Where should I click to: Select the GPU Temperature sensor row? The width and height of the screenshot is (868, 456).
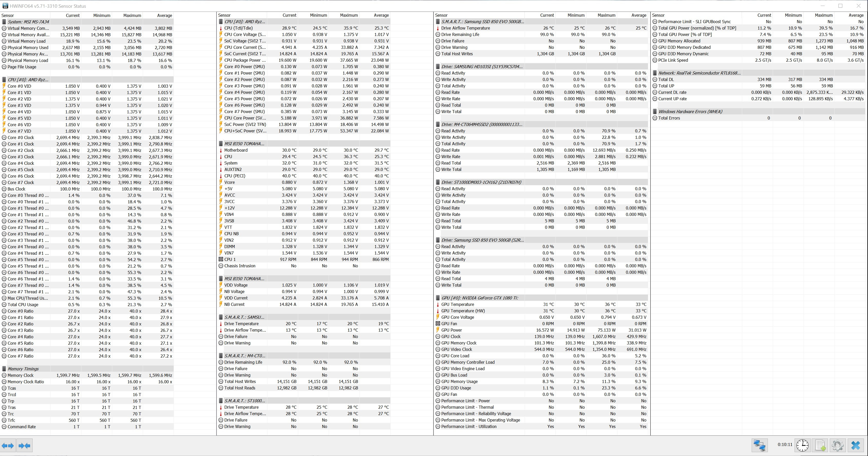(457, 305)
